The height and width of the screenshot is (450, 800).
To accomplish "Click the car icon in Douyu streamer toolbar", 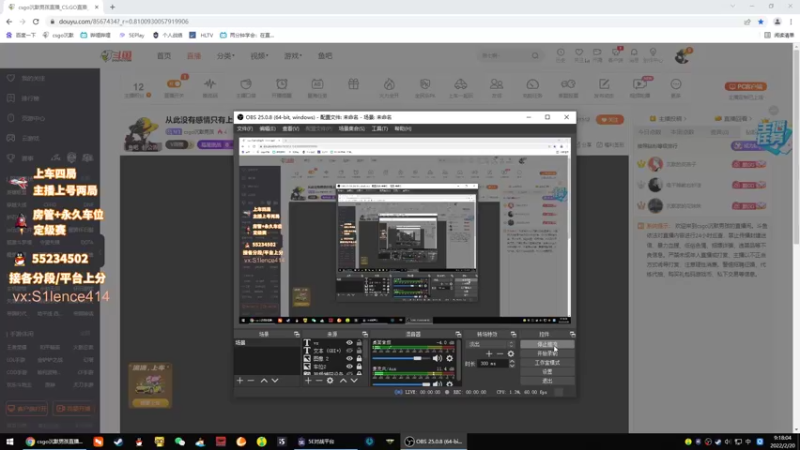I will [460, 84].
